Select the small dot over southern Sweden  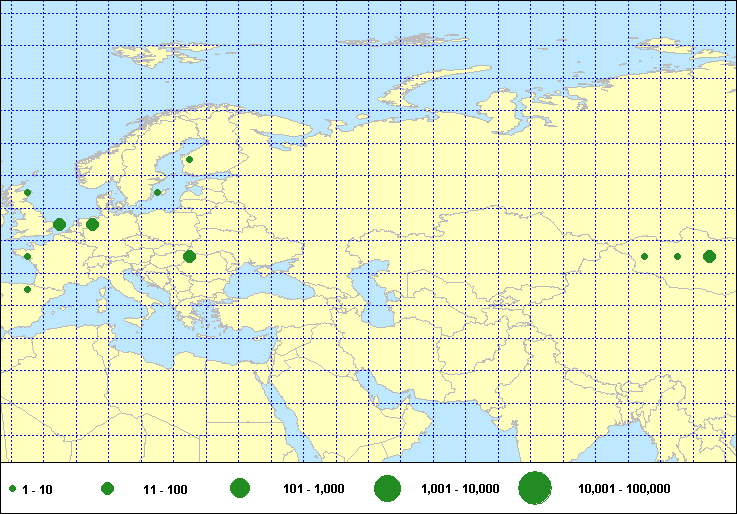coord(157,192)
